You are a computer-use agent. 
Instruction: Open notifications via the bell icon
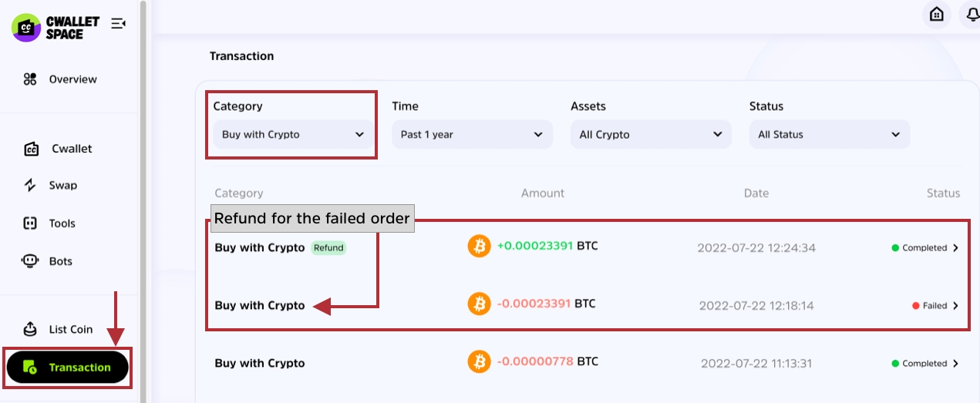[969, 15]
